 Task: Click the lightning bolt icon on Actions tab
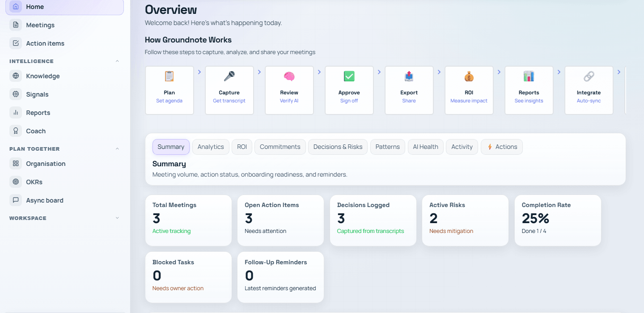pyautogui.click(x=490, y=147)
